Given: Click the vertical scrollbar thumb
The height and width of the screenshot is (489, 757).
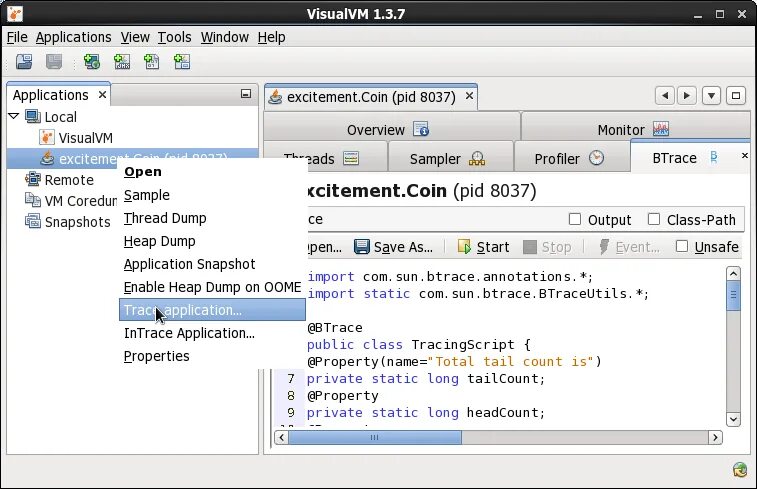Looking at the screenshot, I should (733, 296).
